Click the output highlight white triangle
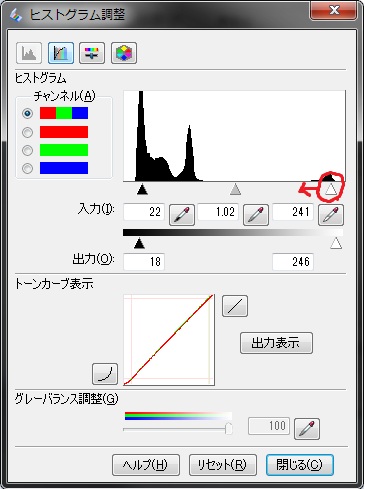This screenshot has width=365, height=489. [336, 243]
